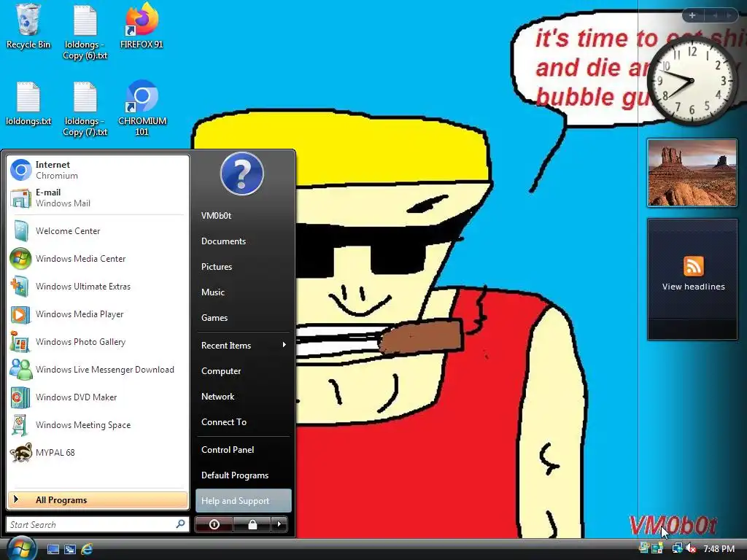
Task: Open the loldongs - Copy (6).txt file icon
Action: pyautogui.click(x=85, y=31)
